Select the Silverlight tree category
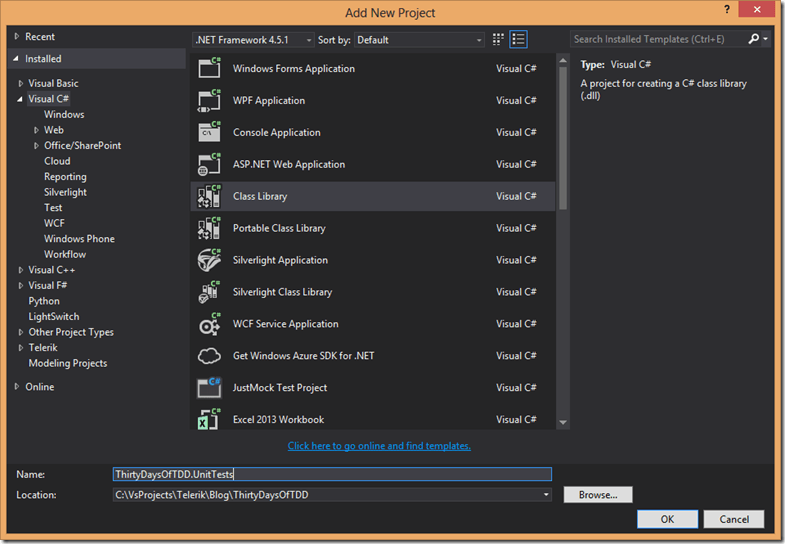The image size is (785, 544). (65, 192)
